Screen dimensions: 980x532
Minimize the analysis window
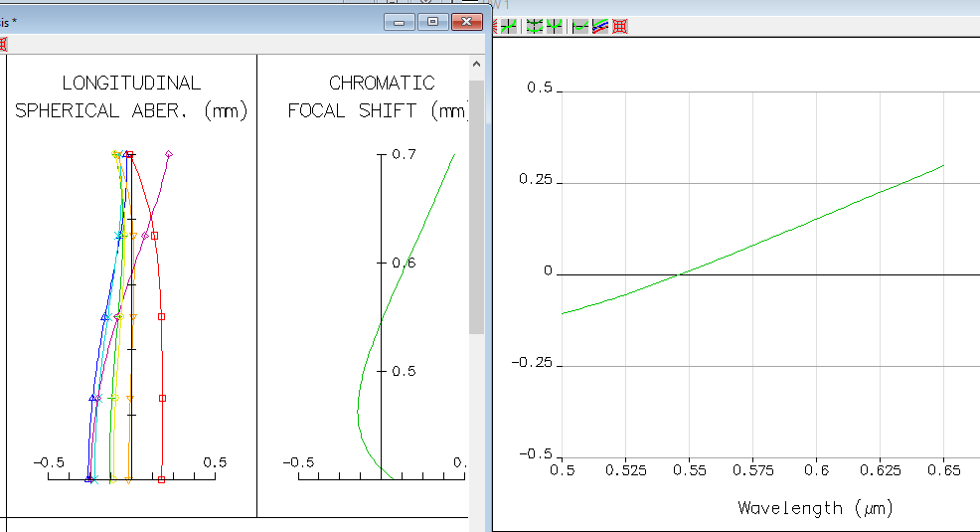400,22
